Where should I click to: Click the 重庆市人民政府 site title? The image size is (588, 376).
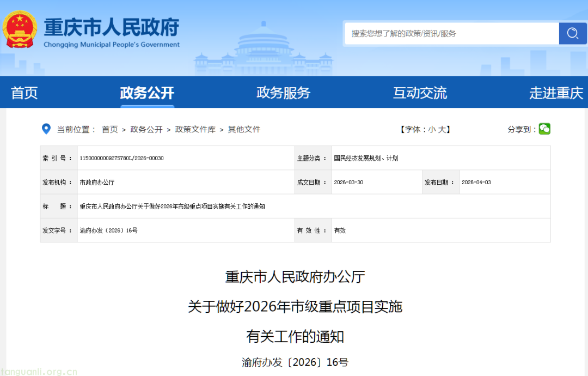tap(111, 27)
